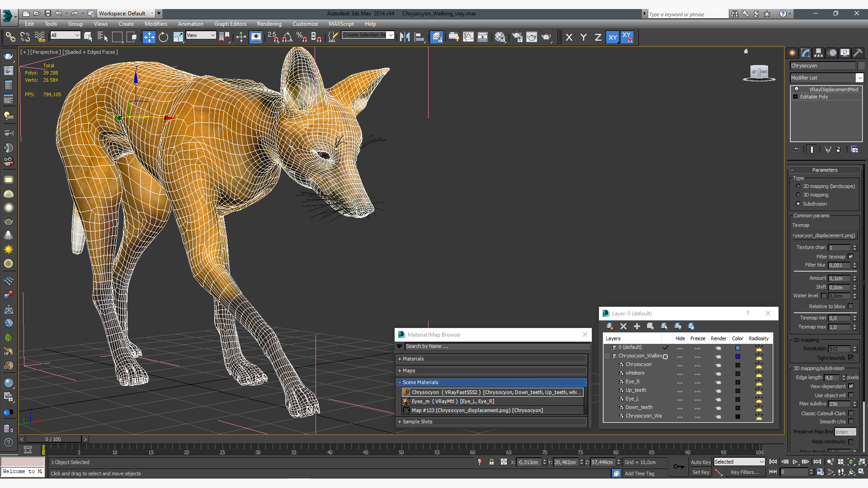Expand Sample Slots group
The width and height of the screenshot is (868, 488).
pos(400,422)
